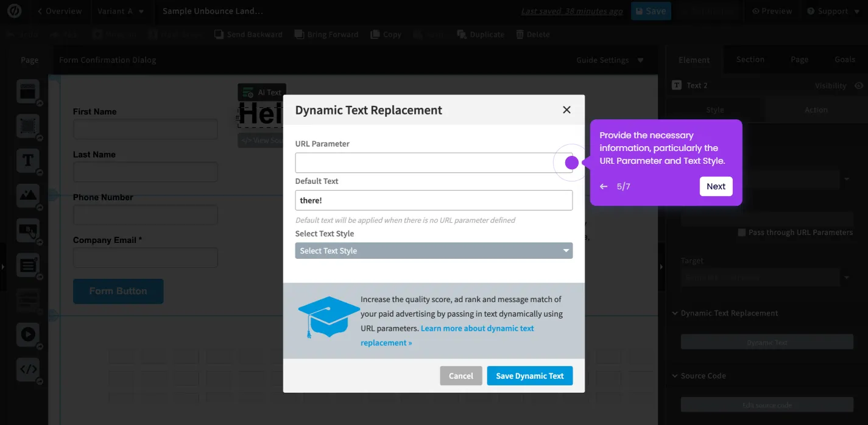Click Cancel in the dialog
The width and height of the screenshot is (868, 425).
click(461, 376)
